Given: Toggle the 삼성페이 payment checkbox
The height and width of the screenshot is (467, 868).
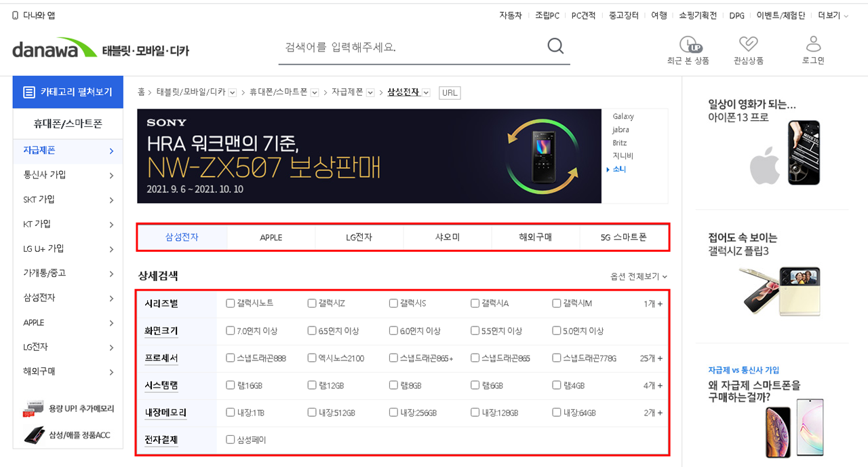Looking at the screenshot, I should (x=231, y=440).
